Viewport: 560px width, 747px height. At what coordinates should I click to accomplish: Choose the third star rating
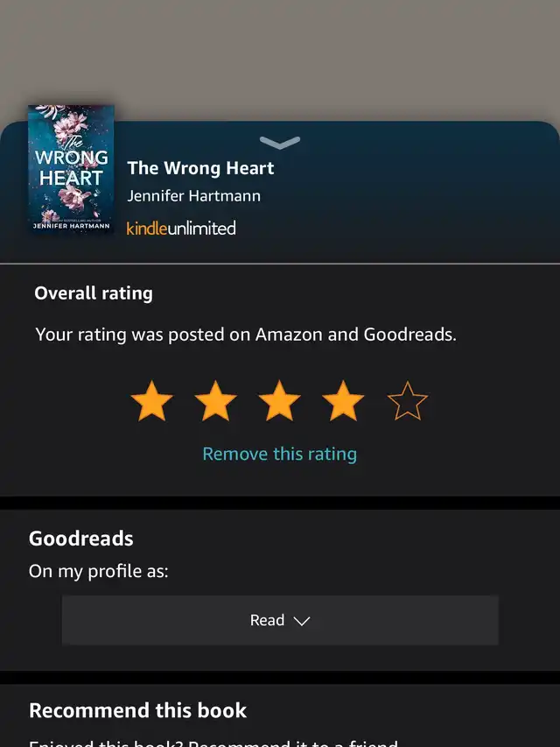click(279, 401)
